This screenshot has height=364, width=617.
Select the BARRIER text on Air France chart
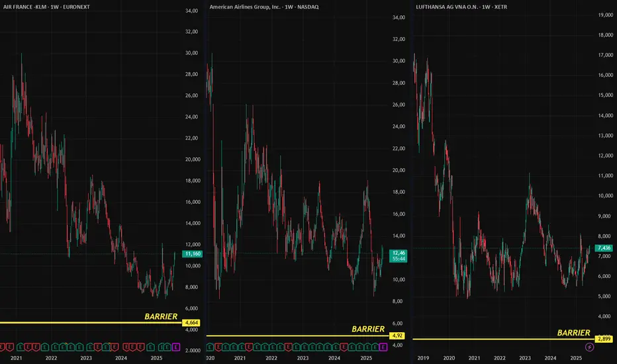click(161, 316)
